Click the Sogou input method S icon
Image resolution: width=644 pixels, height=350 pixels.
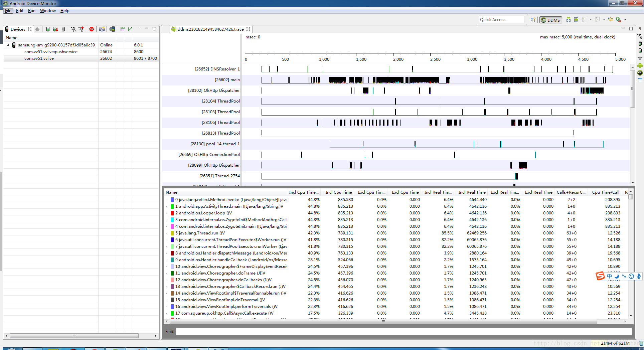pyautogui.click(x=600, y=276)
